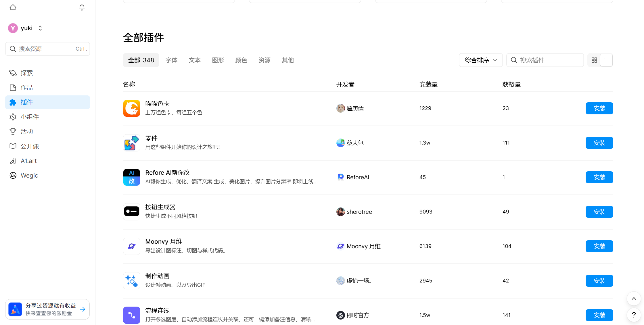Open the 小组件 sidebar section
The height and width of the screenshot is (325, 644).
(30, 117)
